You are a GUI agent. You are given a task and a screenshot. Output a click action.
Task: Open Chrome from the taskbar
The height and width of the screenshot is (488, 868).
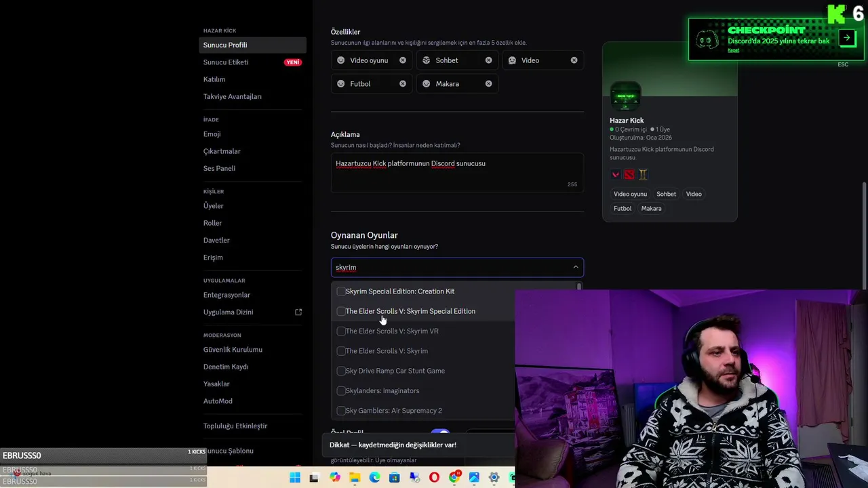pos(454,478)
